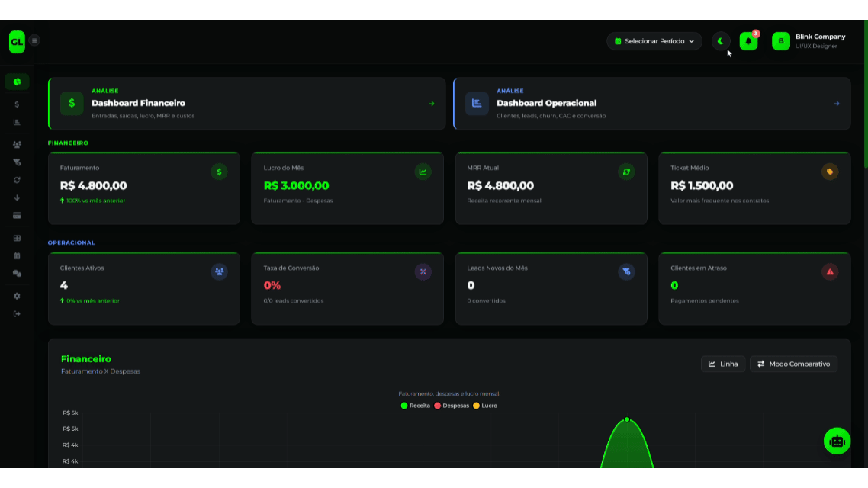Toggle Receita series in chart legend
Screen dimensions: 868x488
(415, 406)
